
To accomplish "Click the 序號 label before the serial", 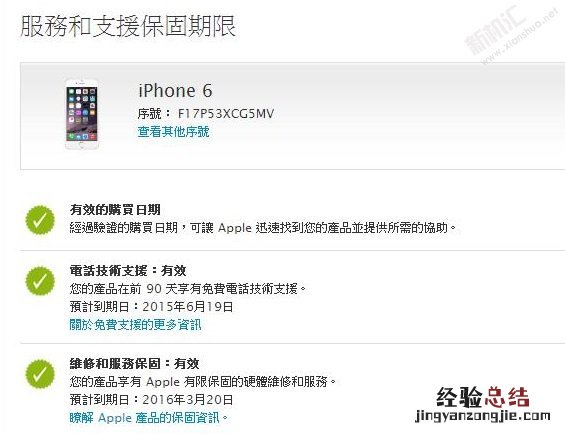I will coord(152,114).
